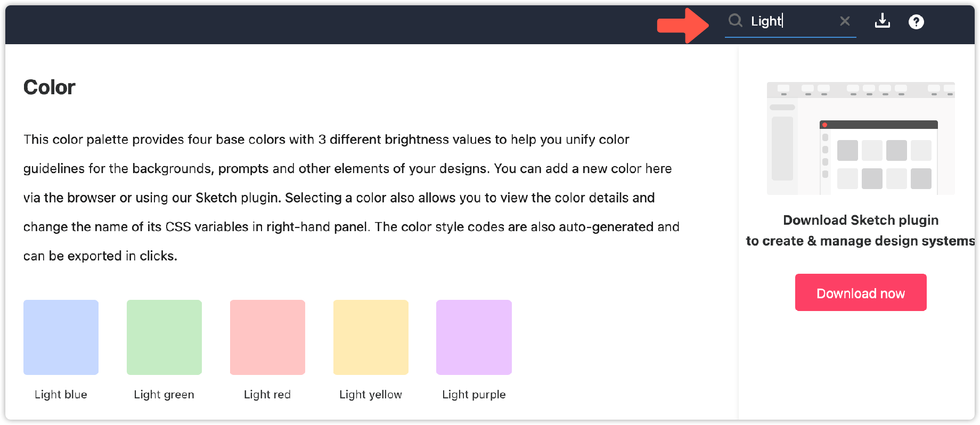980x425 pixels.
Task: Click the "Light red" label text
Action: tap(267, 395)
